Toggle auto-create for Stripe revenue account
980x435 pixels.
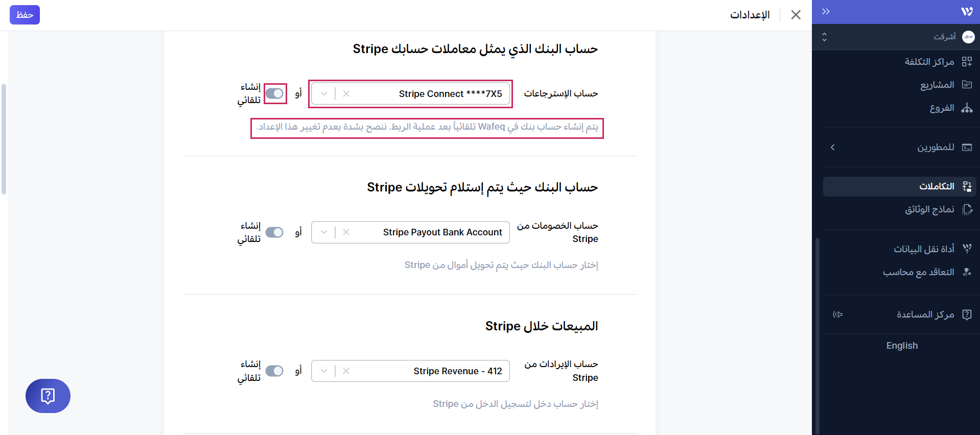click(x=275, y=371)
